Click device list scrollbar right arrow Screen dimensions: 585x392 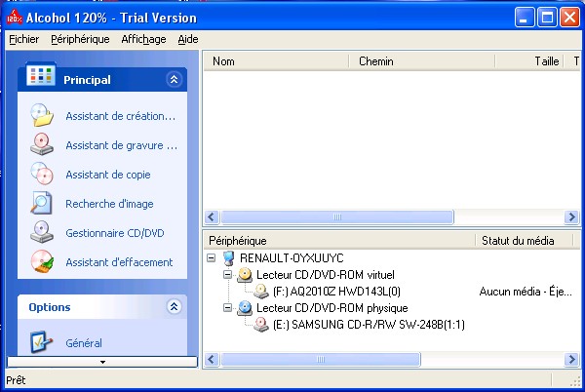(x=571, y=360)
